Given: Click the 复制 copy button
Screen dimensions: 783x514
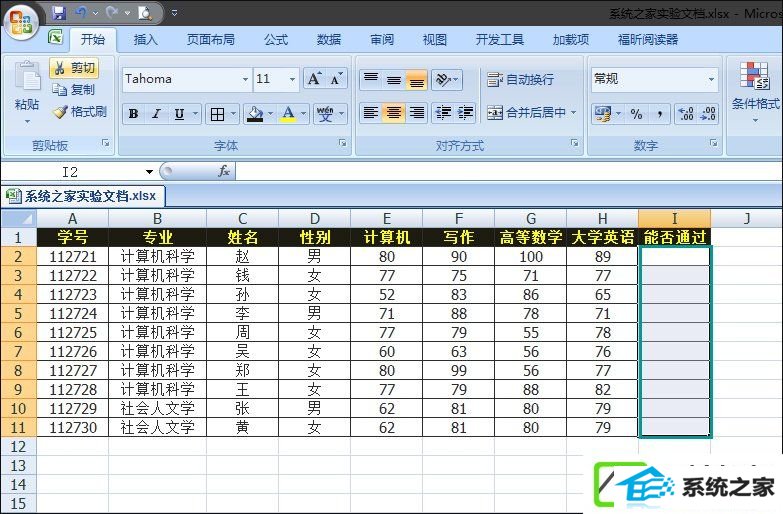Looking at the screenshot, I should point(74,89).
